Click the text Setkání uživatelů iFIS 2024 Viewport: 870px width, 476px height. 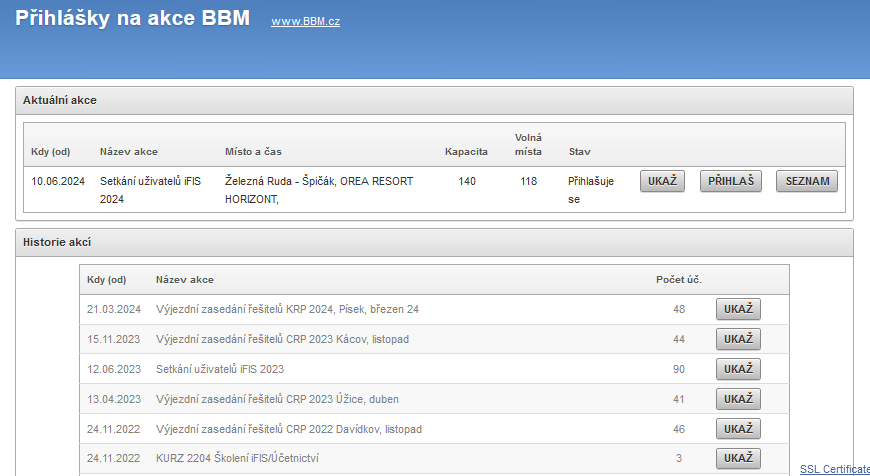[x=150, y=190]
